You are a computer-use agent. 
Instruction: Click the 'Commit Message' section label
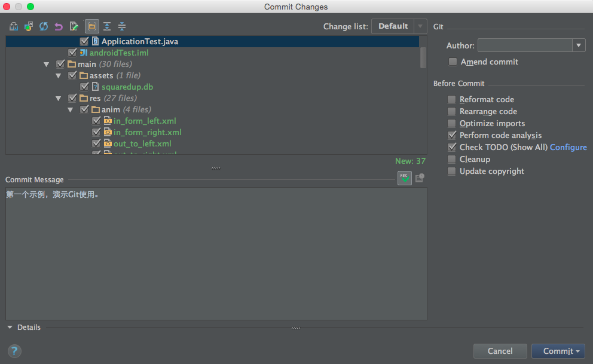click(35, 179)
